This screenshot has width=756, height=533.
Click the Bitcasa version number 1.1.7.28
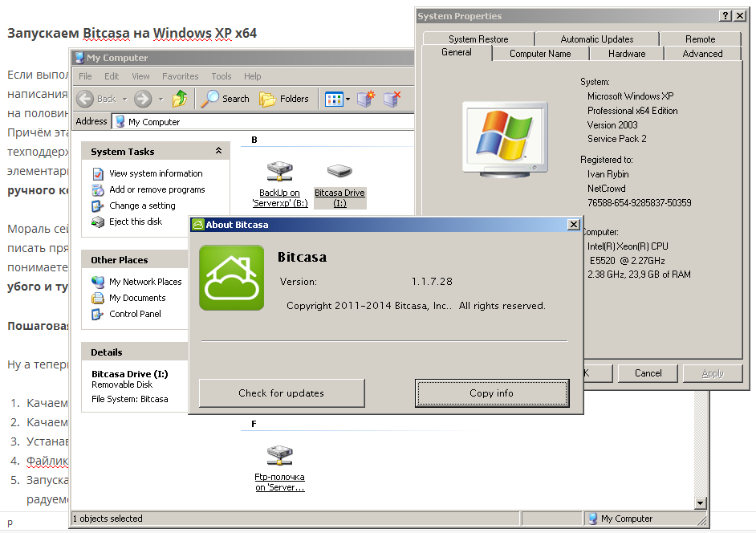click(x=432, y=282)
